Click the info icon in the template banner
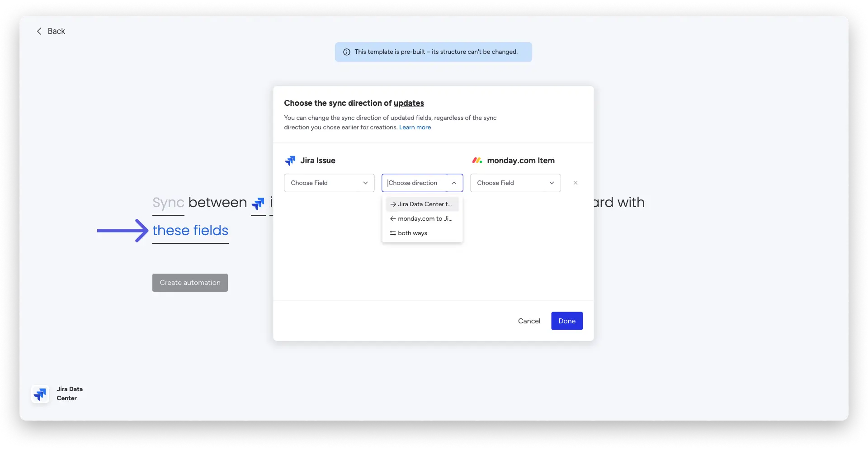Viewport: 868px width, 450px height. 347,52
